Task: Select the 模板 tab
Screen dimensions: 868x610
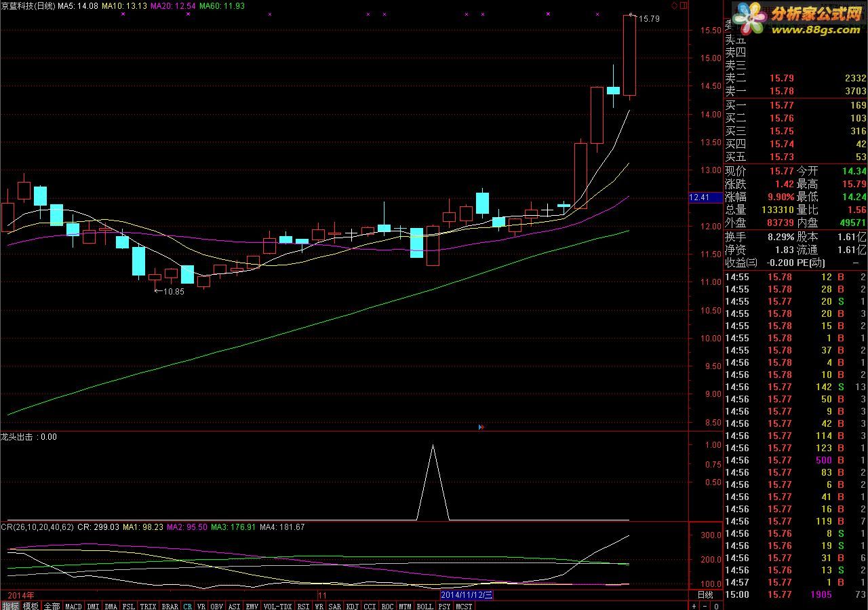Action: click(31, 605)
